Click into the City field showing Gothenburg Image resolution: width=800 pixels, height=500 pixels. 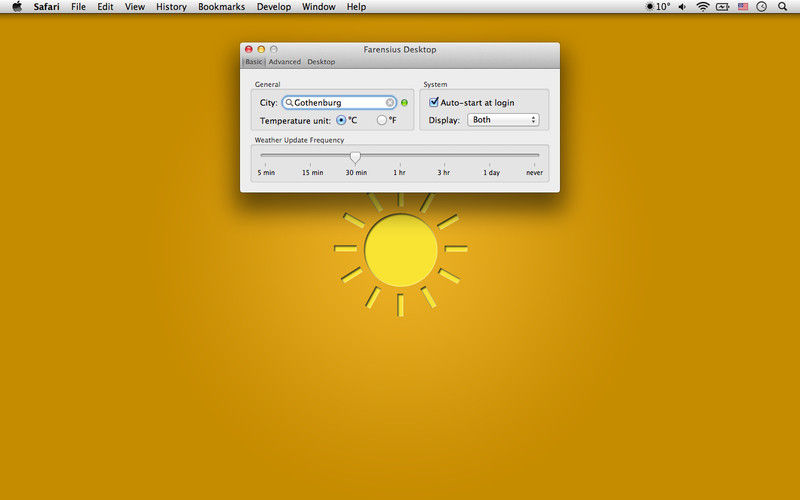[339, 103]
